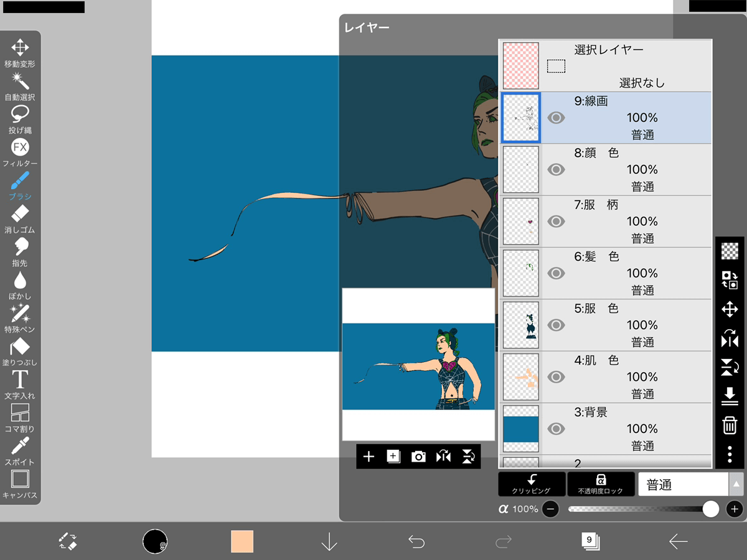
Task: Choose the 投げ縄 lasso tool
Action: (20, 119)
